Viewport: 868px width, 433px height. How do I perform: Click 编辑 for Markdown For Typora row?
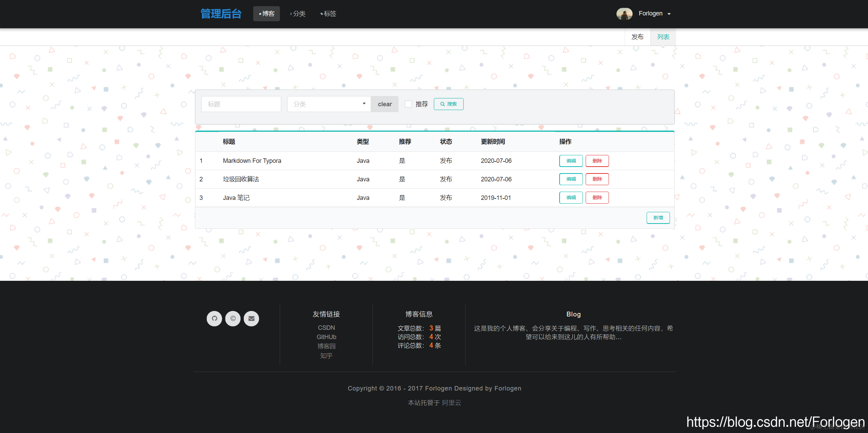coord(571,161)
